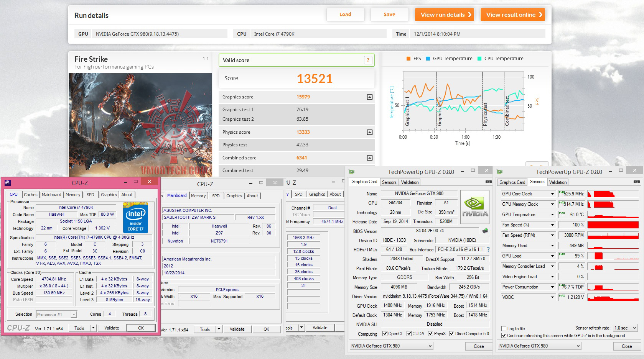Viewport: 644px width, 359px height.
Task: Click View run details button
Action: tap(445, 15)
